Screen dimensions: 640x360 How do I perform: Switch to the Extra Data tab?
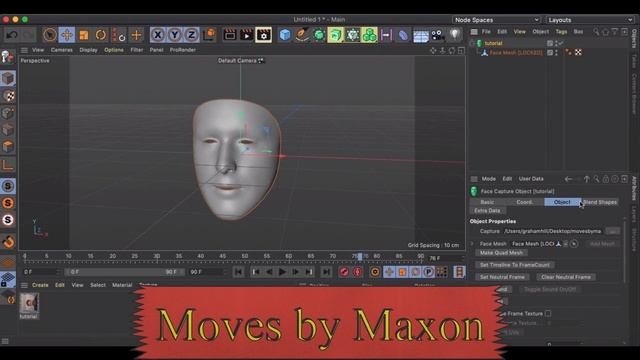coord(487,211)
